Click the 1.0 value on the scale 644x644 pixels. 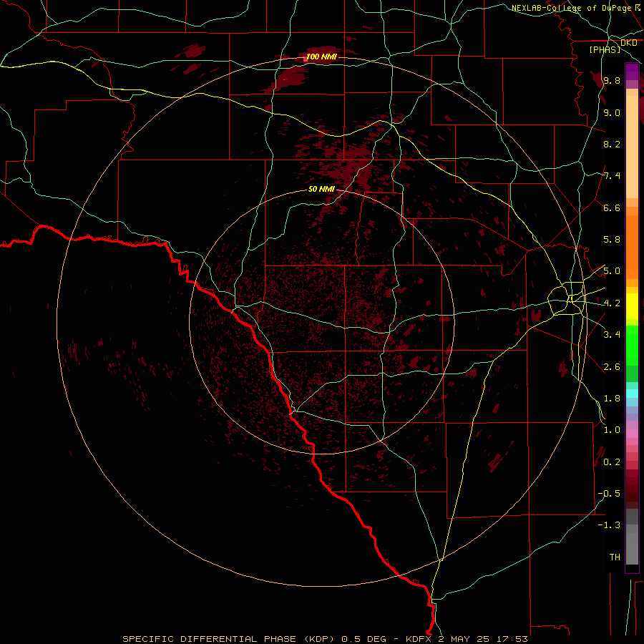click(x=612, y=429)
